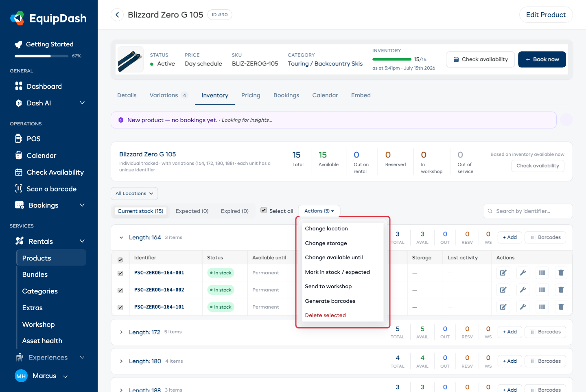The image size is (586, 392).
Task: Show Expected (0) stock filter
Action: pyautogui.click(x=192, y=211)
